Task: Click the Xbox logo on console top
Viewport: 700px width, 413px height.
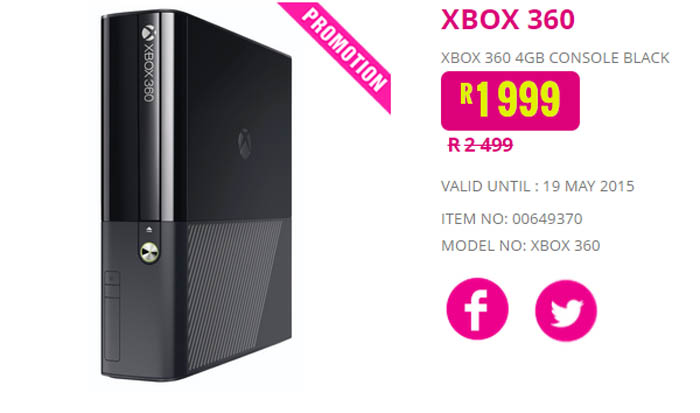Action: click(x=148, y=33)
